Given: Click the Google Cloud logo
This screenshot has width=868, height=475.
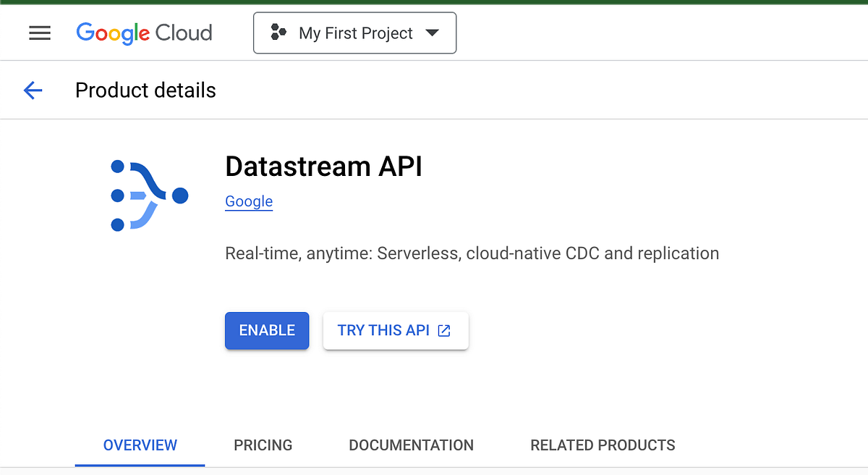Looking at the screenshot, I should click(143, 33).
